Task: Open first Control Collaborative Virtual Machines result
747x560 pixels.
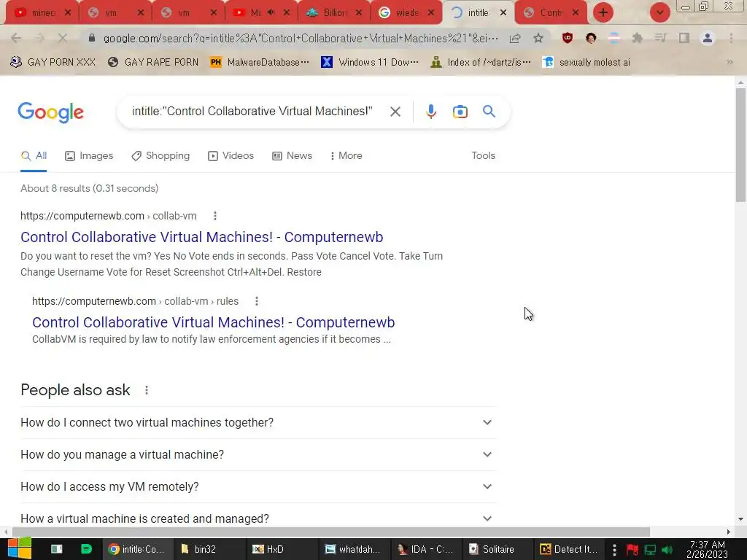Action: 201,237
